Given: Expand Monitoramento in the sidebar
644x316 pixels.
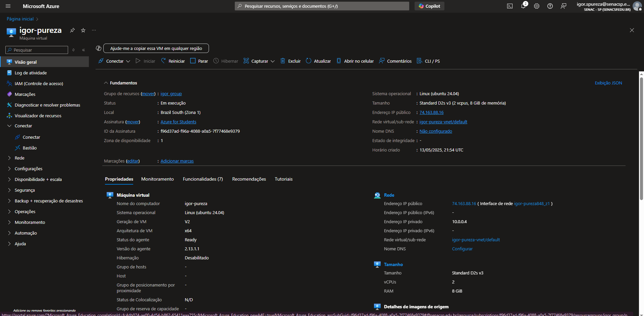Looking at the screenshot, I should tap(9, 222).
